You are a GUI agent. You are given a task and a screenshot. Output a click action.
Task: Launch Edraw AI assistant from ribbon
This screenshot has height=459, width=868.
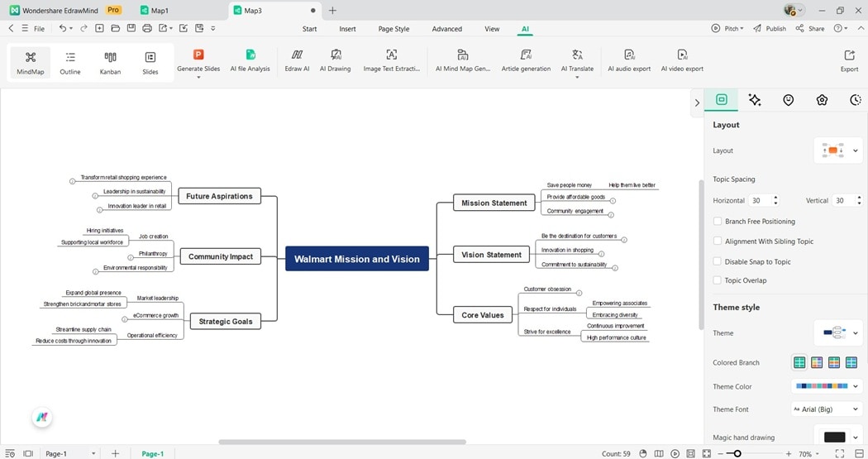point(297,61)
